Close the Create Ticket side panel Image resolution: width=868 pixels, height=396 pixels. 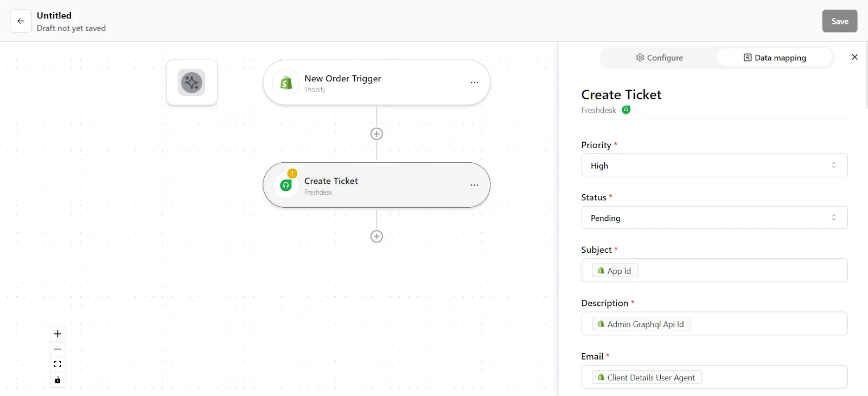(854, 57)
